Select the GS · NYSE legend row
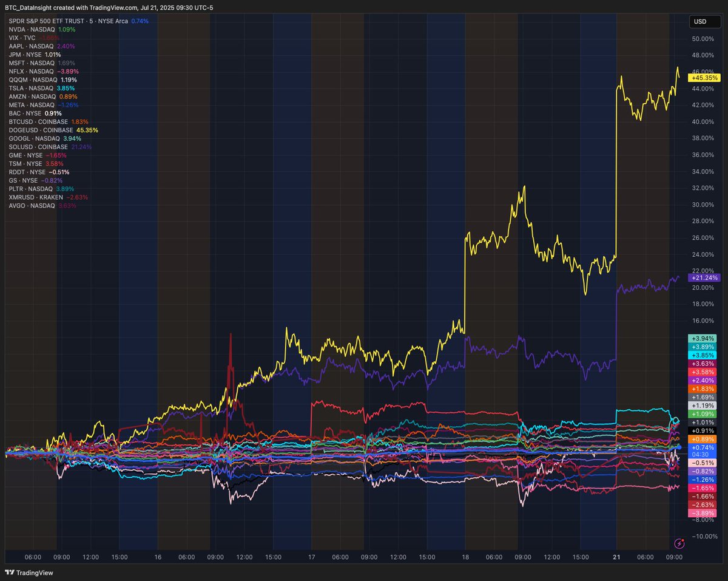Viewport: 728px width, 581px height. (x=35, y=181)
